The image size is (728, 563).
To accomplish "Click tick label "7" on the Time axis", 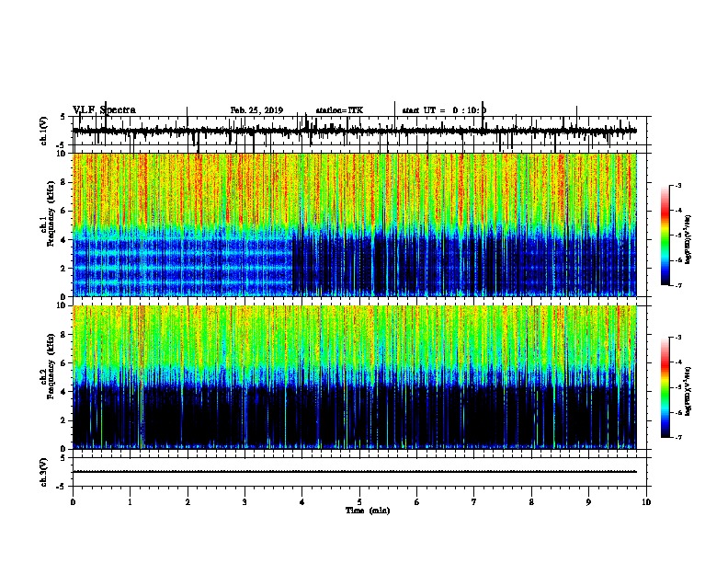I will click(474, 502).
